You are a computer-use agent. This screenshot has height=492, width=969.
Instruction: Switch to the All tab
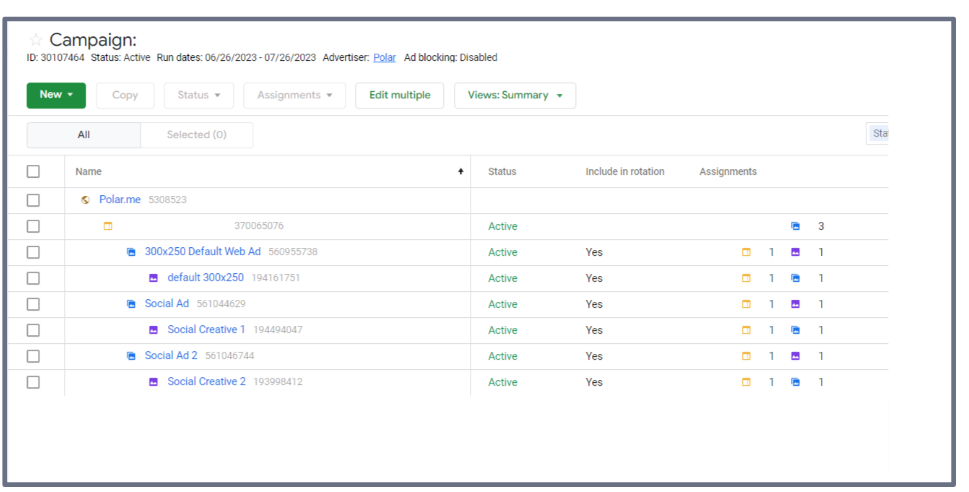tap(84, 135)
